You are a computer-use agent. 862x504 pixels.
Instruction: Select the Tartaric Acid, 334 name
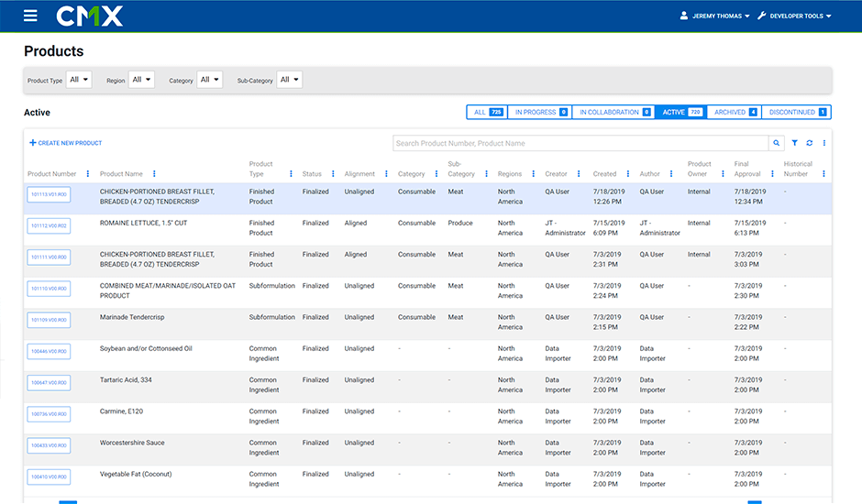(x=126, y=379)
